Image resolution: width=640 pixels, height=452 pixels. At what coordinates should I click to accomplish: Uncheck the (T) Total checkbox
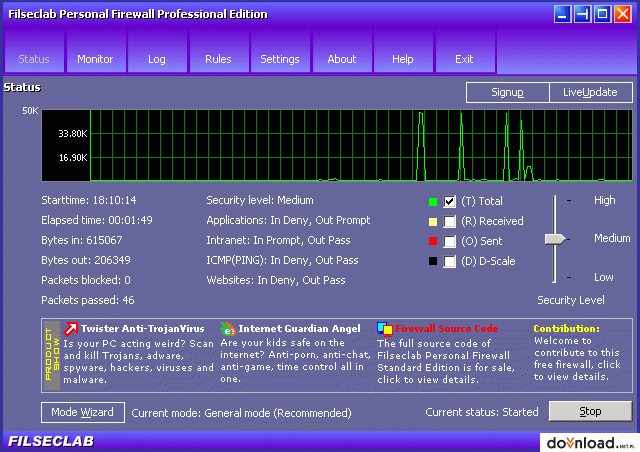449,201
